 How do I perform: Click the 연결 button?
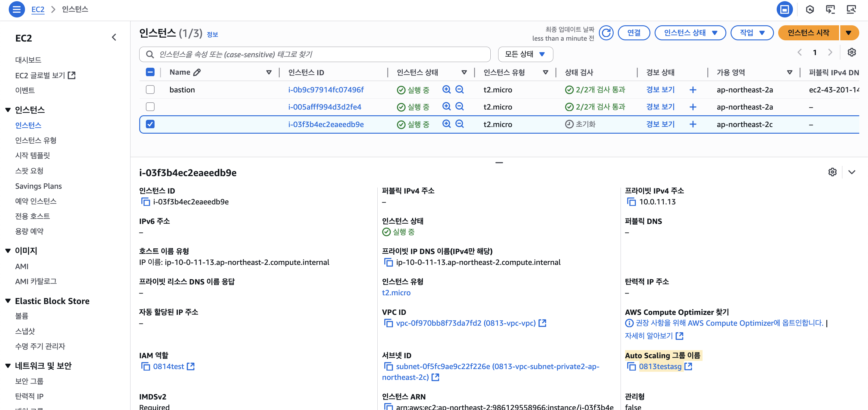tap(634, 33)
